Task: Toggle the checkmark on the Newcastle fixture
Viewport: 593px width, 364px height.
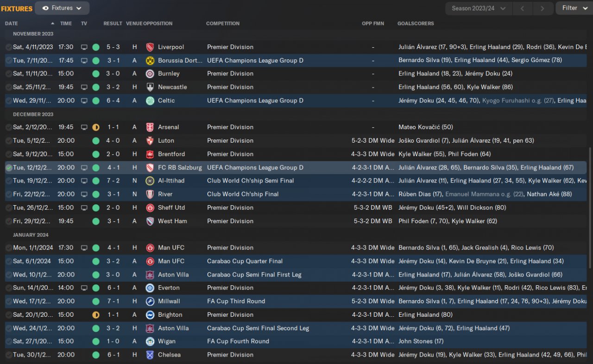Action: point(9,87)
